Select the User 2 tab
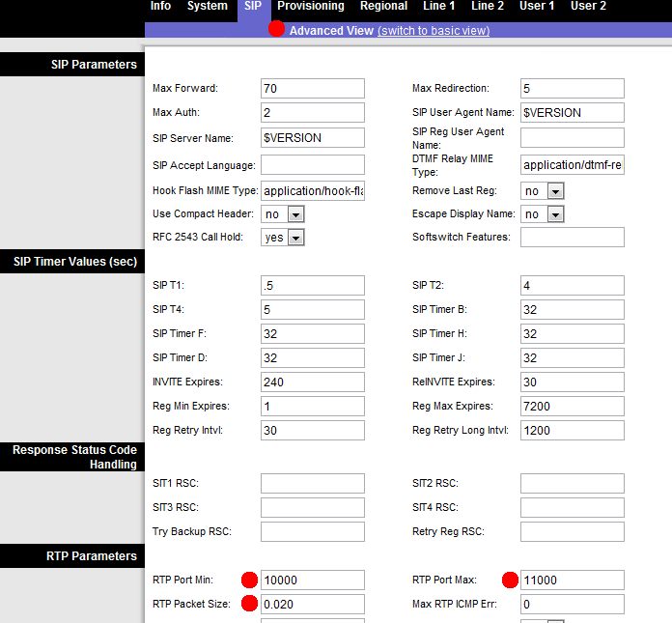Image resolution: width=672 pixels, height=623 pixels. coord(588,6)
